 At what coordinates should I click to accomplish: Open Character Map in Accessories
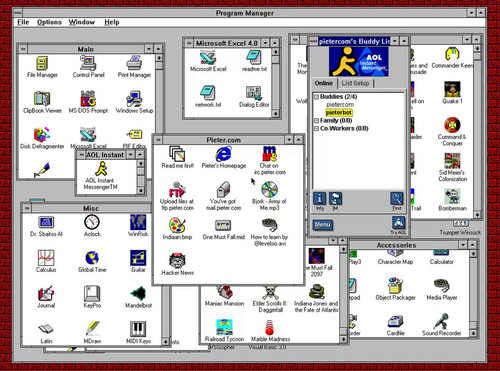(395, 257)
